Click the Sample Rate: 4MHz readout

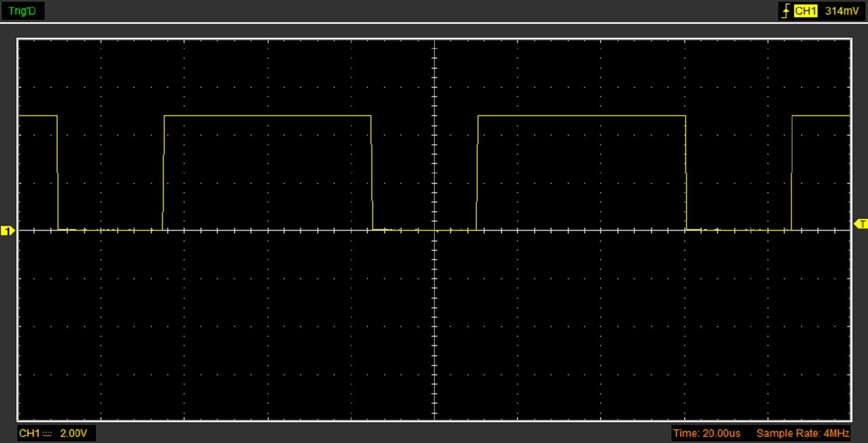click(x=802, y=433)
